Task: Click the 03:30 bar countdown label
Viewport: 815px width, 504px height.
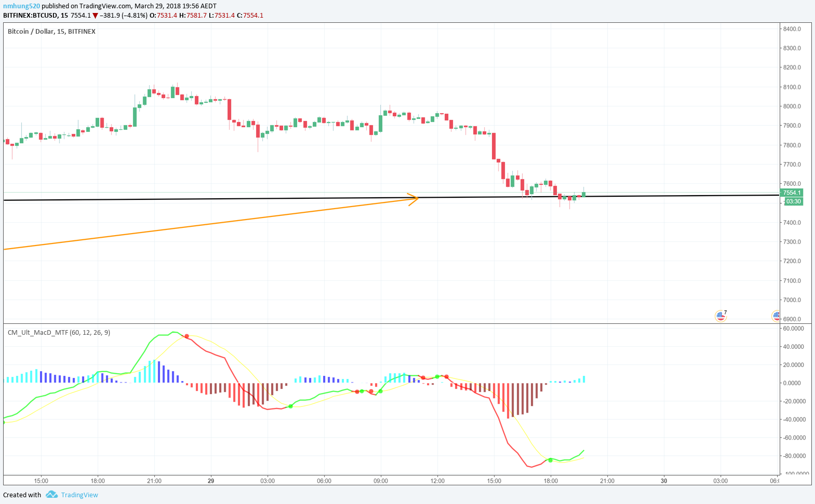Action: (793, 201)
